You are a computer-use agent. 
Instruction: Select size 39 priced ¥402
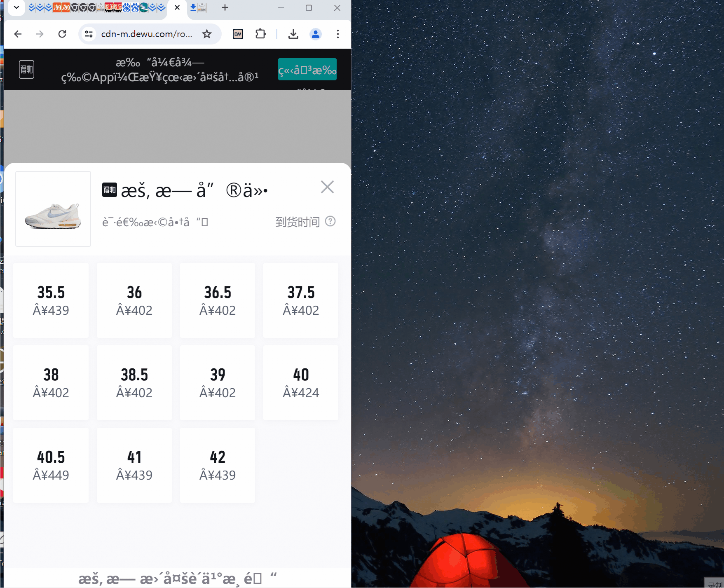point(218,383)
